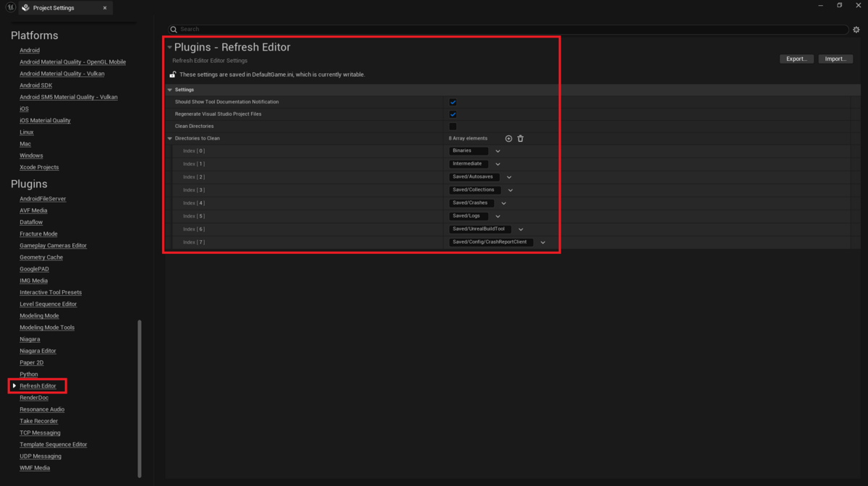Viewport: 868px width, 486px height.
Task: Enable the Clean Directories checkbox
Action: (453, 127)
